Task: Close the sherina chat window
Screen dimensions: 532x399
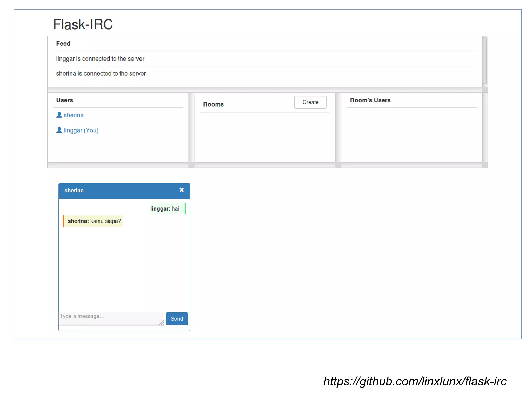Action: tap(182, 190)
